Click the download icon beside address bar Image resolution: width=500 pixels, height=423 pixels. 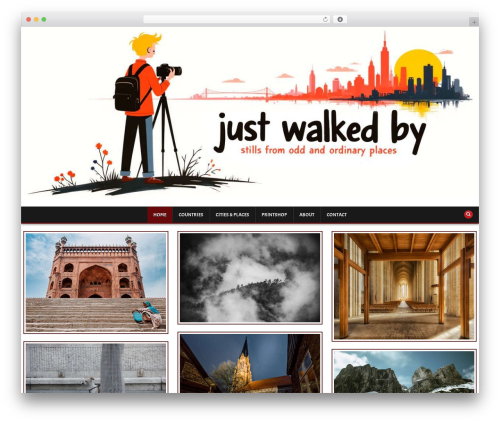(340, 19)
